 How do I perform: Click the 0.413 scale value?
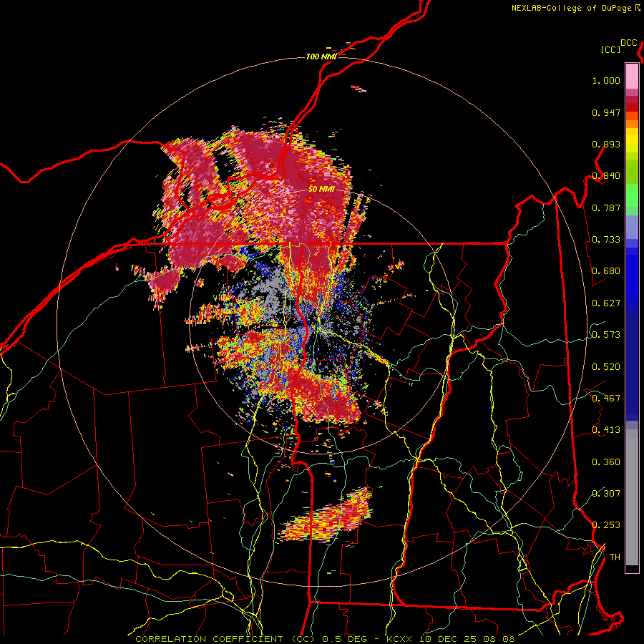[606, 430]
